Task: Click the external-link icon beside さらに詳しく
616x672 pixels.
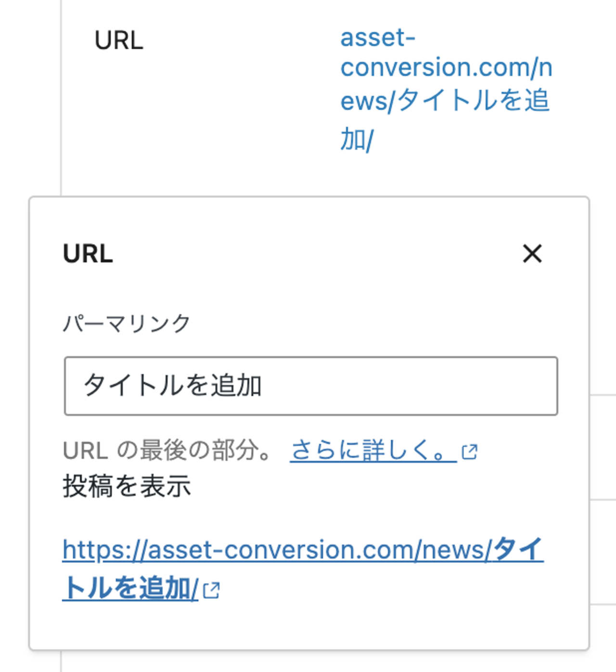Action: point(469,452)
